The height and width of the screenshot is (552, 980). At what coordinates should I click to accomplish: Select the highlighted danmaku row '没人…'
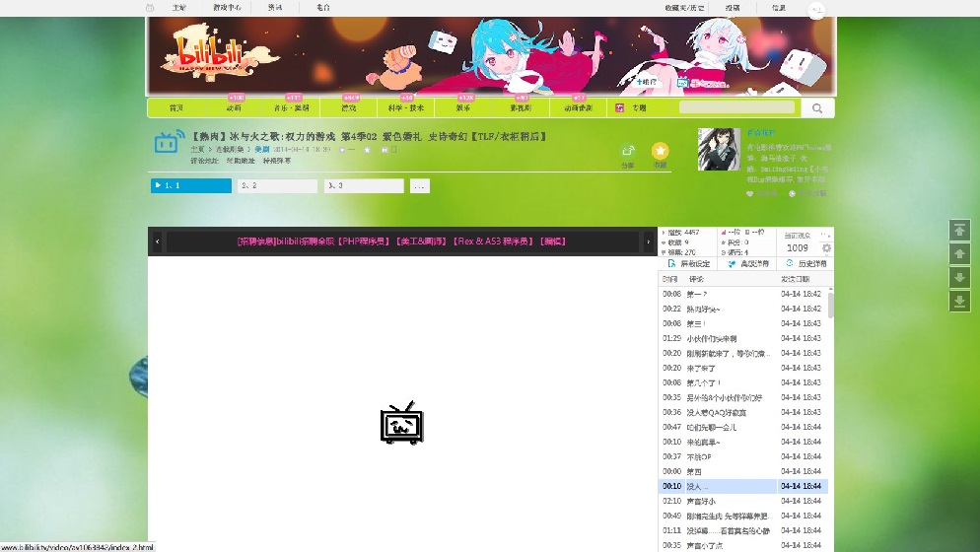coord(743,486)
